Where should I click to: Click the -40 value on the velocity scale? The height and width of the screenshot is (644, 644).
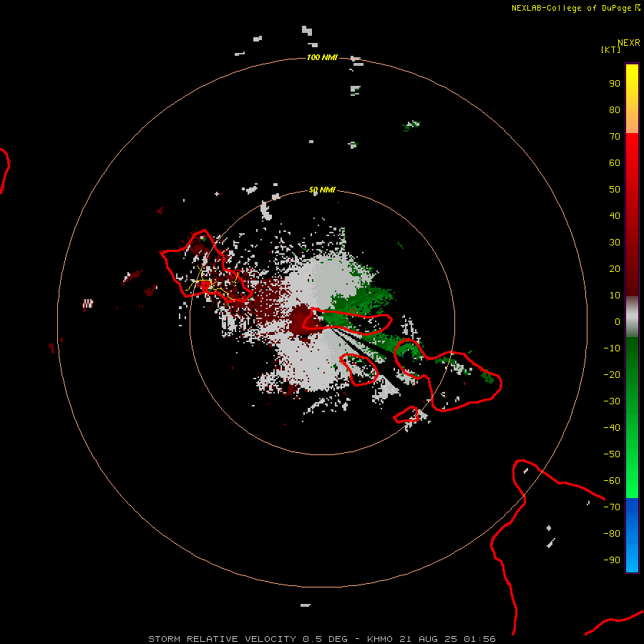tap(612, 428)
